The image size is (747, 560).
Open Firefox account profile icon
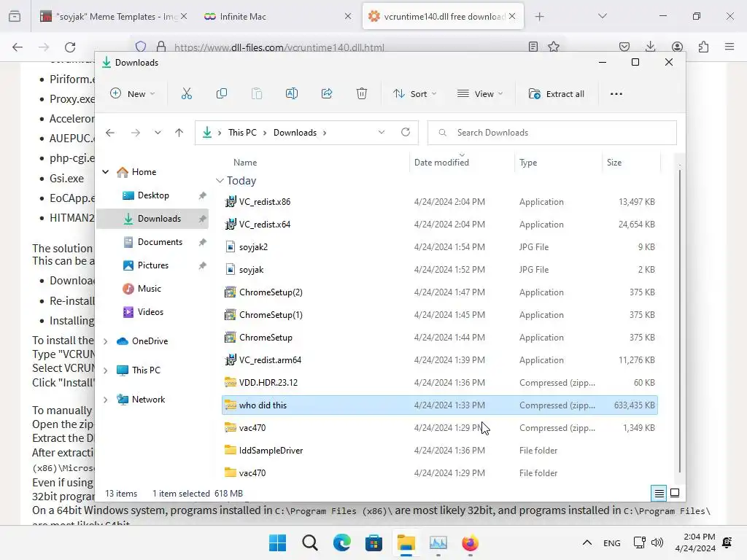point(677,47)
